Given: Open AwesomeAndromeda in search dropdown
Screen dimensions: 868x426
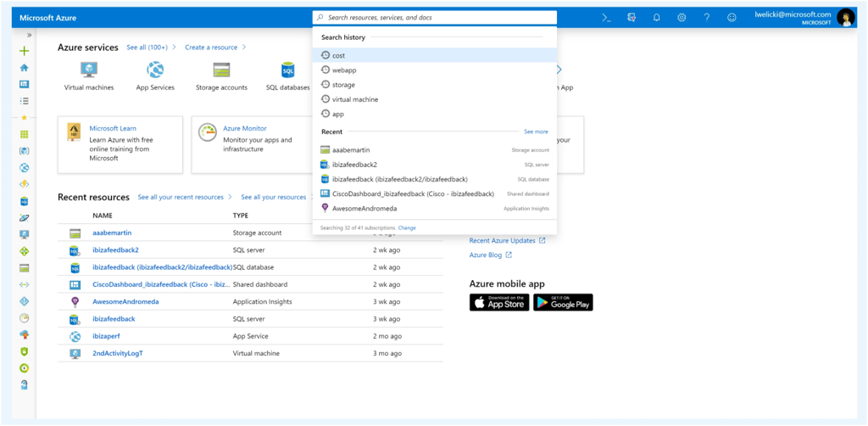Looking at the screenshot, I should (x=435, y=209).
